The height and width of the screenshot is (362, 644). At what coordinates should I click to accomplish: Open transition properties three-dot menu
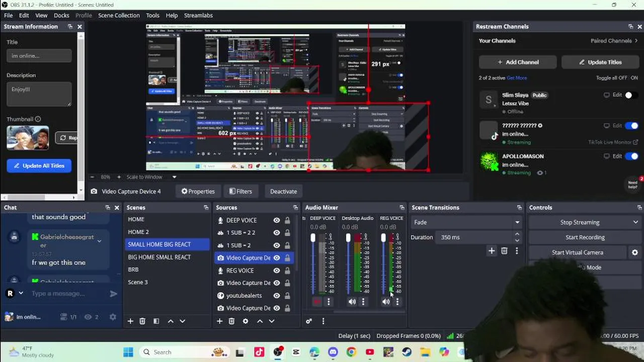click(x=517, y=251)
